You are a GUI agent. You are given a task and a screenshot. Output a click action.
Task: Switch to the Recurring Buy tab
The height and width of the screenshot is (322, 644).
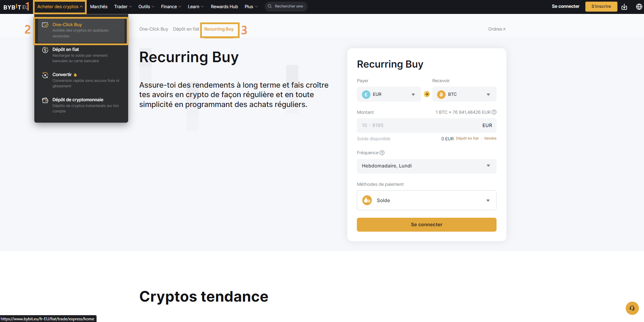tap(219, 29)
